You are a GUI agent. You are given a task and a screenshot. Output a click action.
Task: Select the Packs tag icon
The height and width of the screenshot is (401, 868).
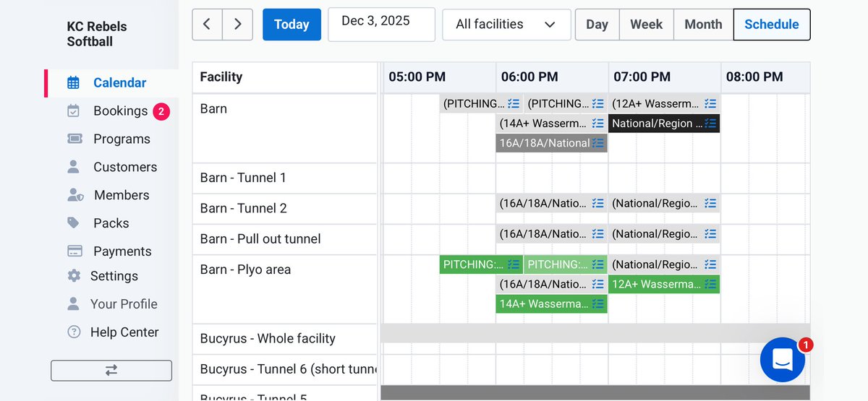tap(73, 223)
